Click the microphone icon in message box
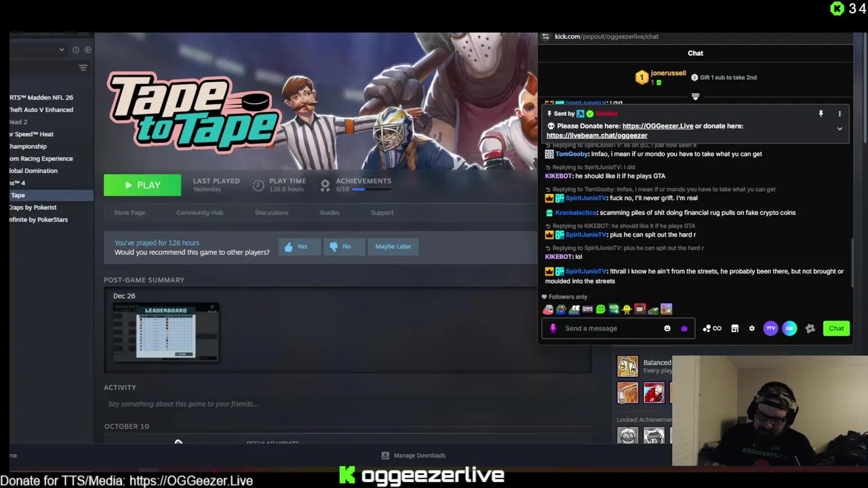868x488 pixels. 553,329
